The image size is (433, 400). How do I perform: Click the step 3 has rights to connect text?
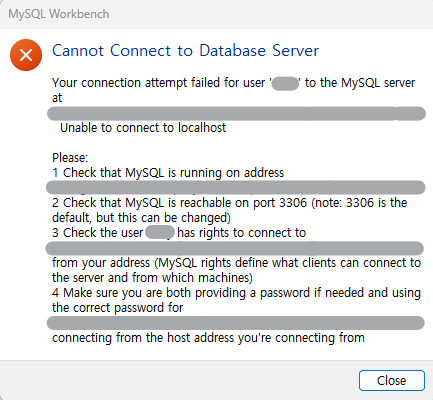[x=241, y=233]
